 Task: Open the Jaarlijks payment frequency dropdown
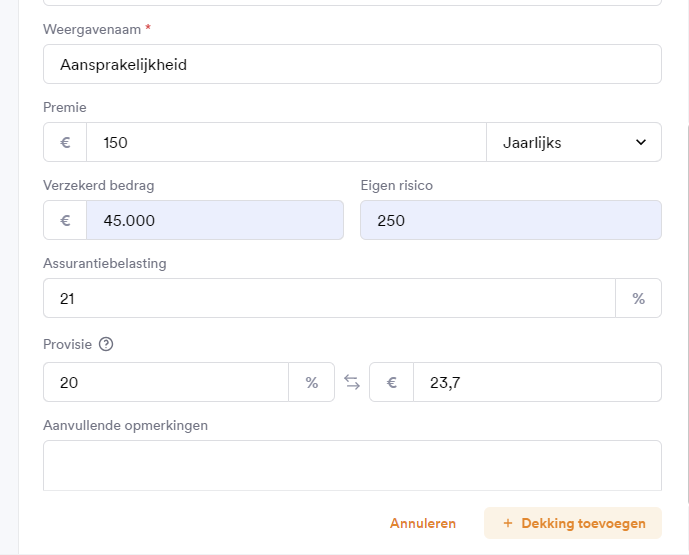(x=574, y=142)
